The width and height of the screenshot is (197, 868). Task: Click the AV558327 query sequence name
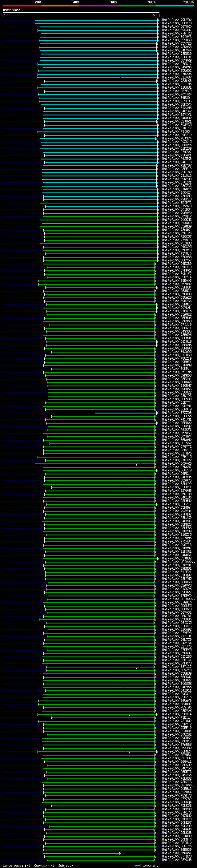11,10
